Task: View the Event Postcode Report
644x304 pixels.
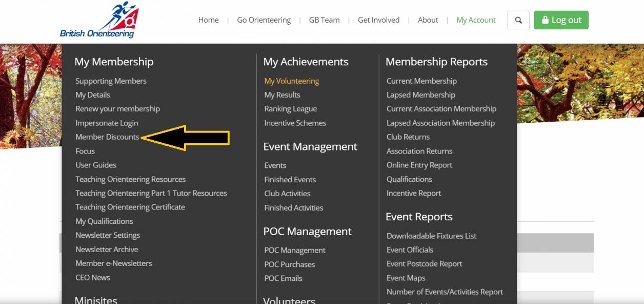Action: click(424, 264)
